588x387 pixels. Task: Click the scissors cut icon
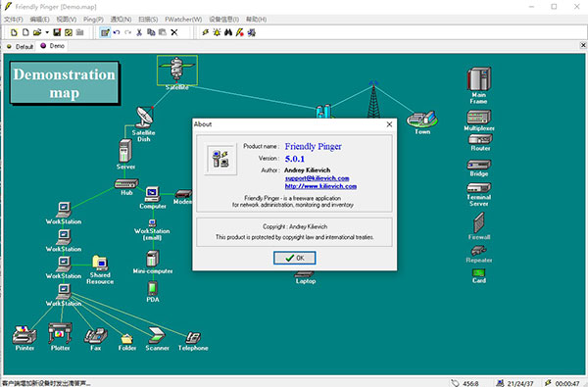pyautogui.click(x=139, y=32)
